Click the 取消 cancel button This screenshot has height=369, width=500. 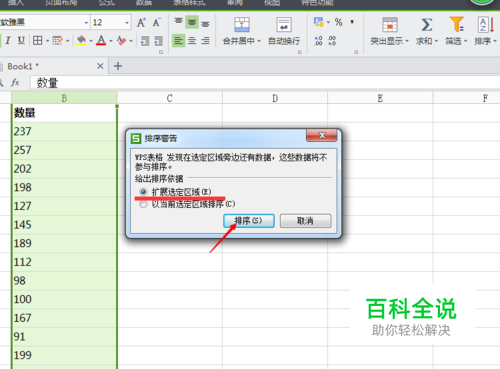(305, 221)
